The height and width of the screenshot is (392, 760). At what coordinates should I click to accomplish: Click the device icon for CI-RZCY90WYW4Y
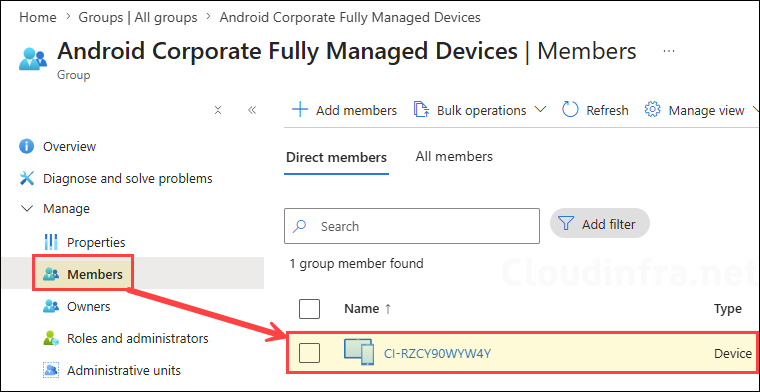click(x=359, y=352)
